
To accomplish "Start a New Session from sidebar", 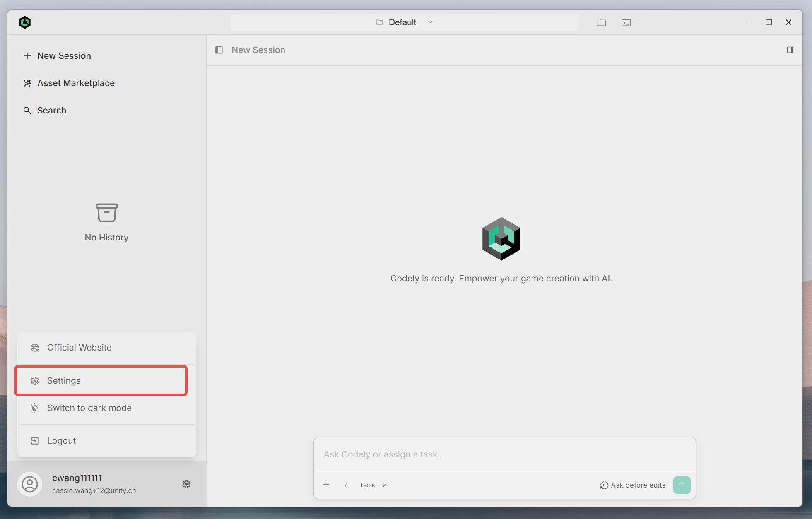I will pyautogui.click(x=57, y=56).
